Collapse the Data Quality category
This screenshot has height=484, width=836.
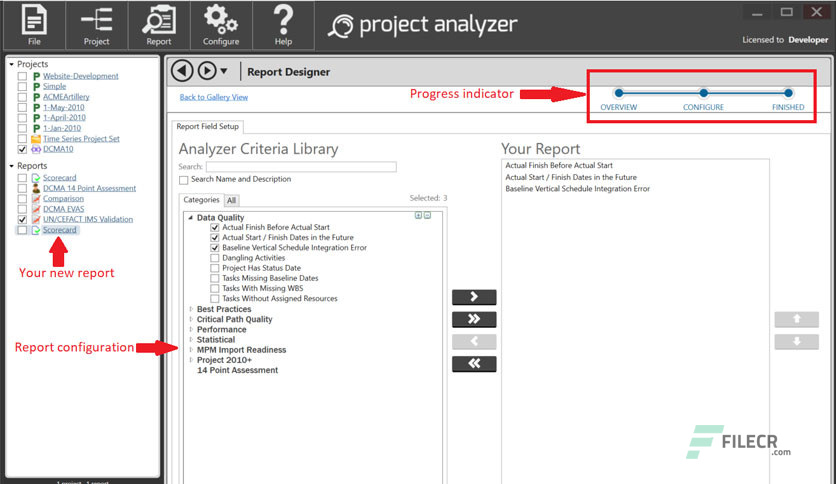click(191, 217)
